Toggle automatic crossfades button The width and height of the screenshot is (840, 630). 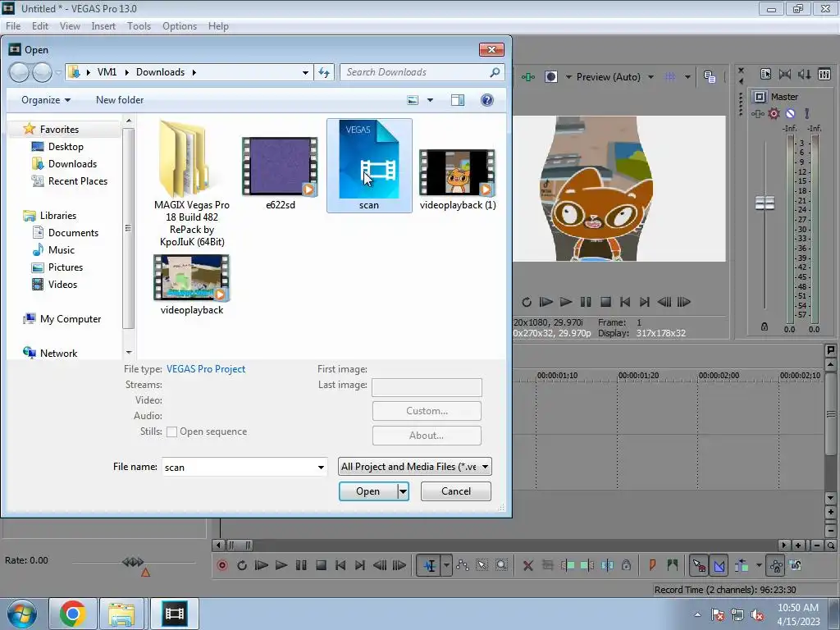[x=719, y=565]
